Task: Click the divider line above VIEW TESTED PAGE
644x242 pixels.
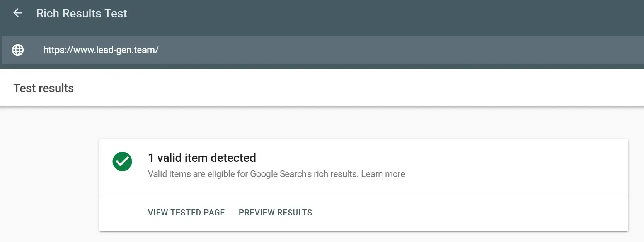Action: point(363,194)
